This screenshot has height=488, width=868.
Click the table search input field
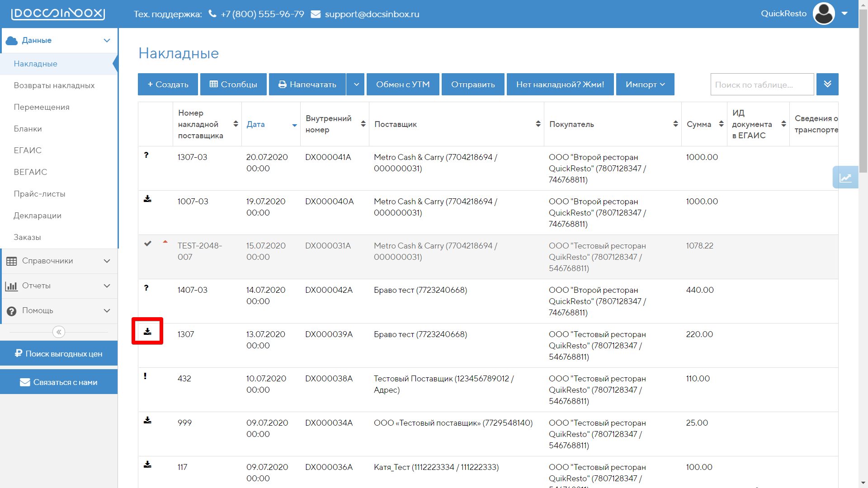point(762,84)
